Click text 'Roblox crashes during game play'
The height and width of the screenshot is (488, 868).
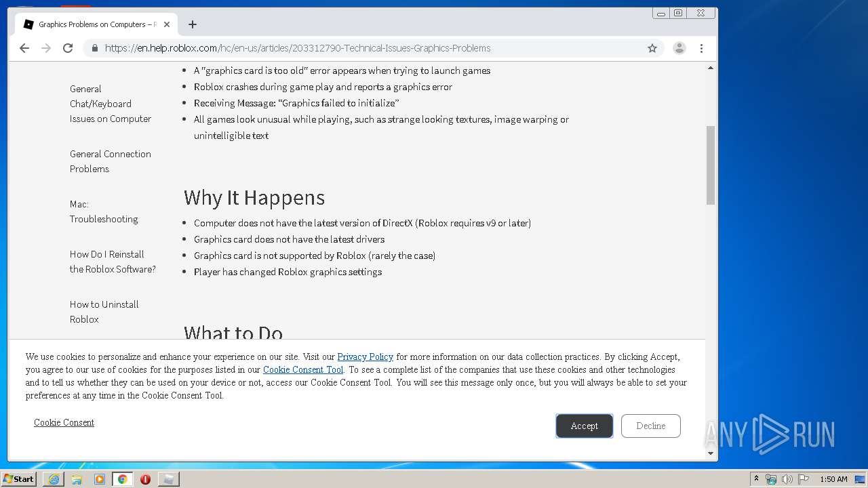click(x=323, y=87)
